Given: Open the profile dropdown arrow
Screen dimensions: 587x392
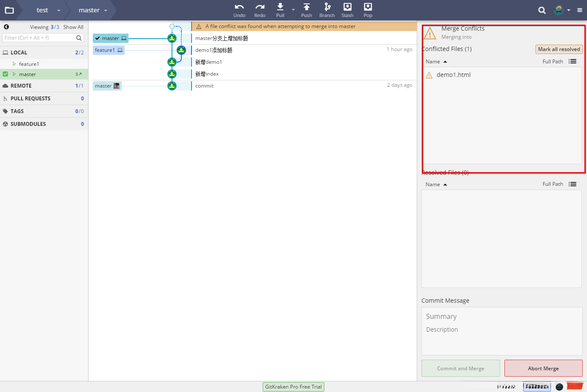Looking at the screenshot, I should 569,10.
